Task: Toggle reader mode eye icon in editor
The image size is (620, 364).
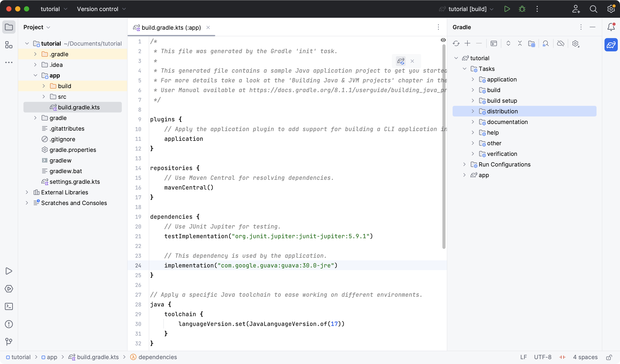Action: pos(443,40)
